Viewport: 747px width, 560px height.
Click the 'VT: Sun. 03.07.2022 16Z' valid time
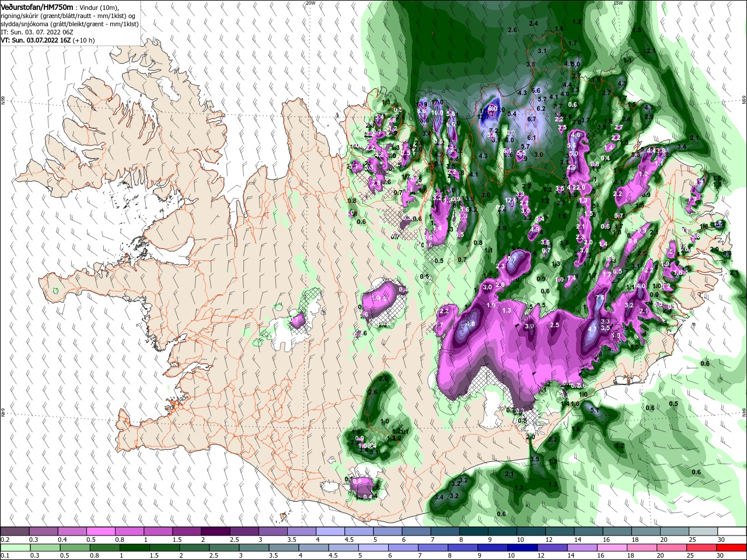pyautogui.click(x=36, y=41)
